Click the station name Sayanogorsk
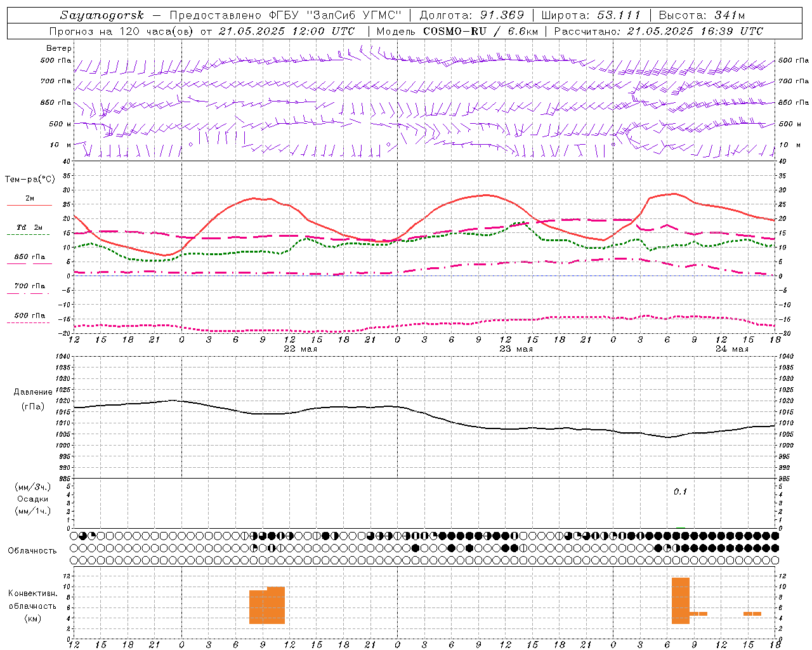The image size is (812, 650). click(x=102, y=15)
